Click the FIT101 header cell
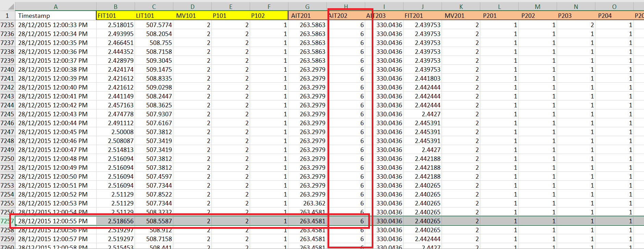Image resolution: width=644 pixels, height=249 pixels. pos(115,16)
